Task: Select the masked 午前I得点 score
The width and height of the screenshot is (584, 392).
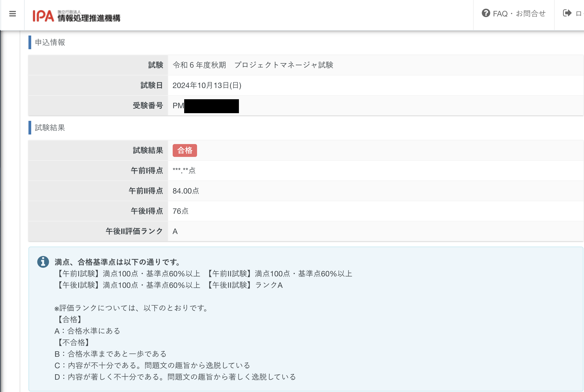Action: 184,170
